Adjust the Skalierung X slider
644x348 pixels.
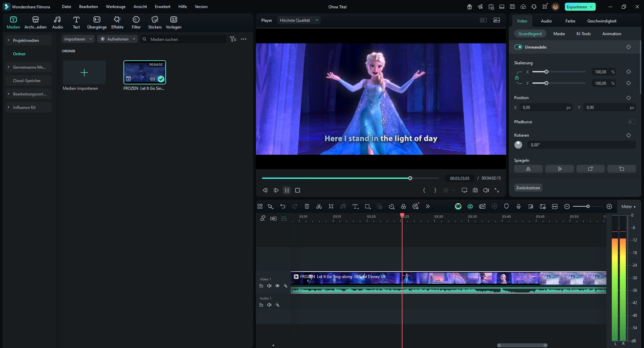(546, 72)
